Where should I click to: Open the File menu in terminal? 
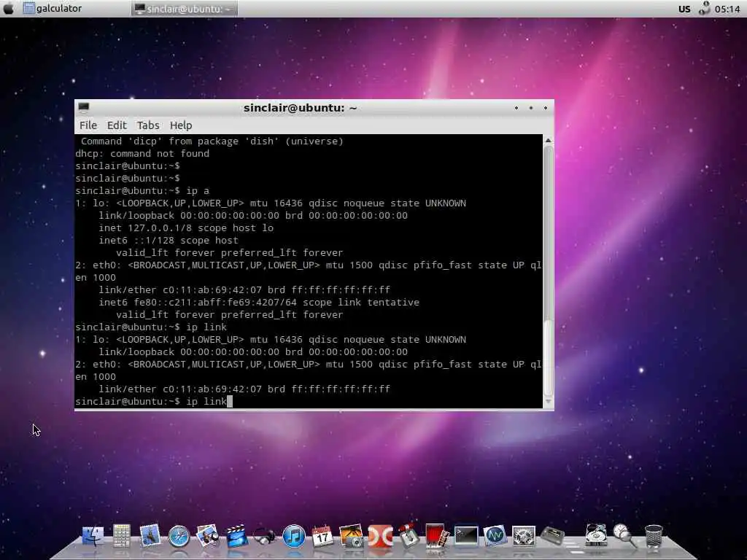(88, 125)
